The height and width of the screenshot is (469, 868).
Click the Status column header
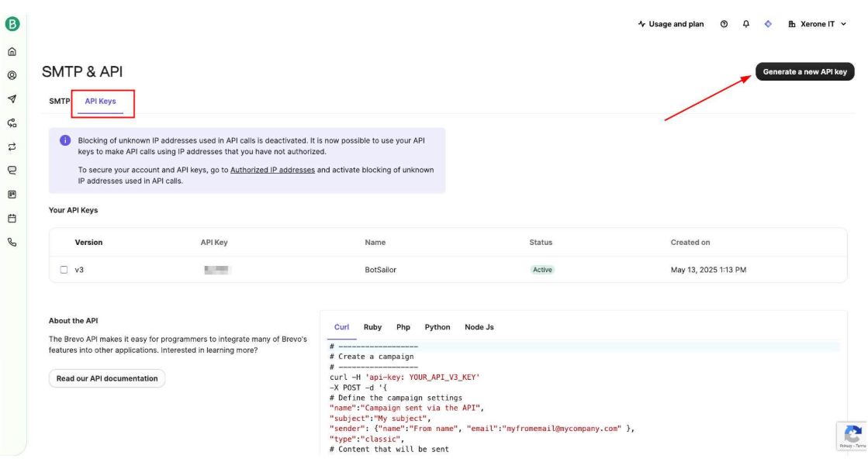(541, 242)
